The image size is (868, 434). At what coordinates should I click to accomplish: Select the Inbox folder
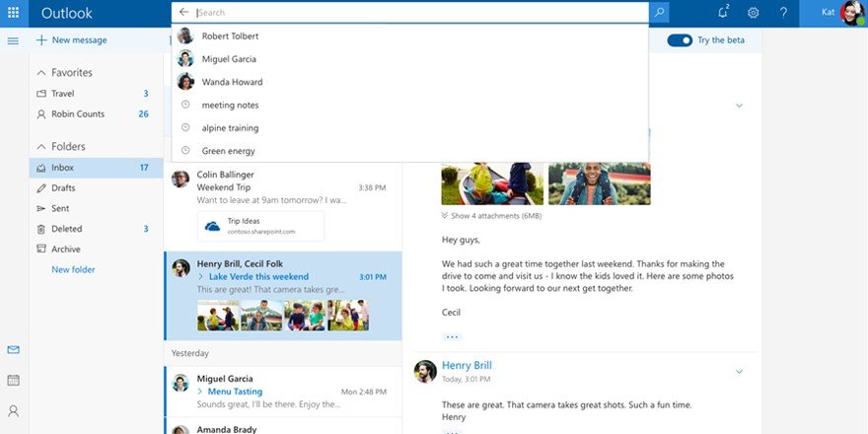coord(96,168)
